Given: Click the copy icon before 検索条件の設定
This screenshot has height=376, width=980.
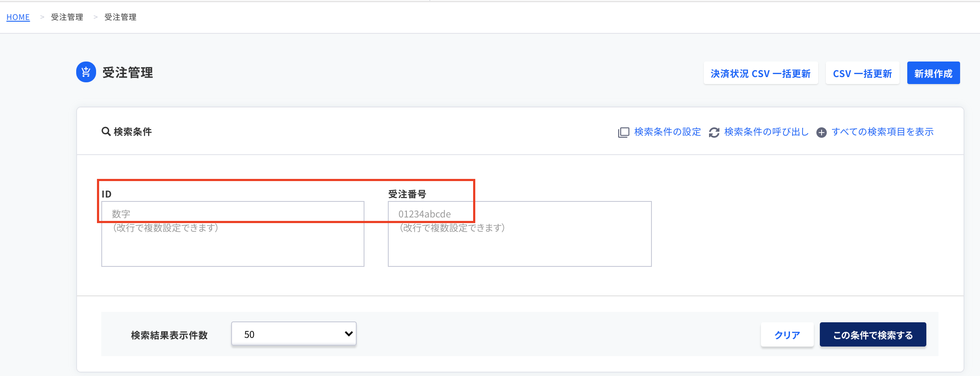Looking at the screenshot, I should click(623, 132).
